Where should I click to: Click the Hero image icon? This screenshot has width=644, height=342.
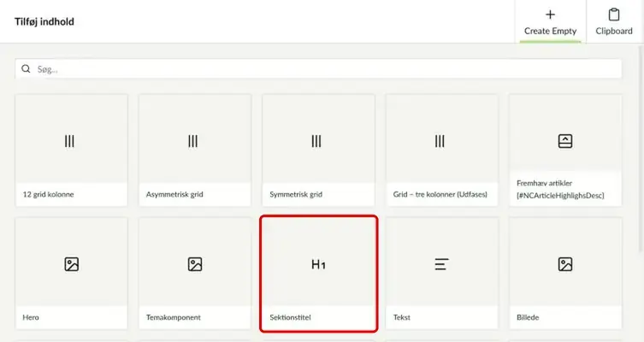72,264
